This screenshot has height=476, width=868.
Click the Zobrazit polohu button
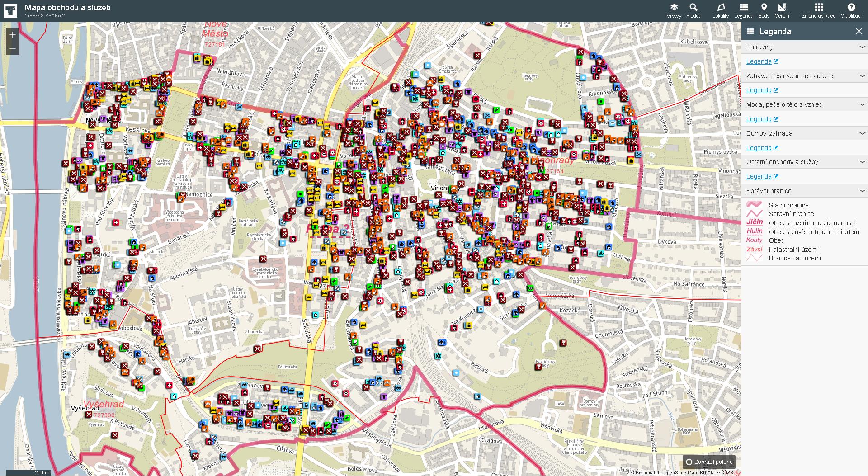[709, 462]
